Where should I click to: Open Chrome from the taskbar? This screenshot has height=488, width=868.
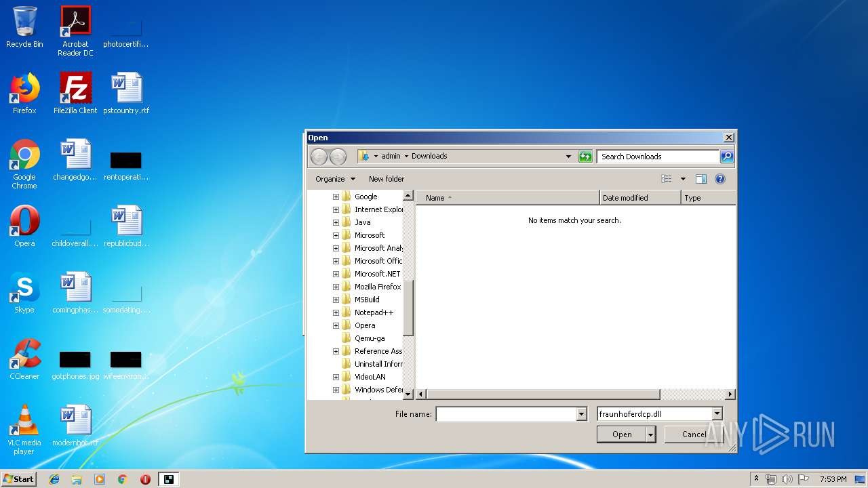coord(123,479)
